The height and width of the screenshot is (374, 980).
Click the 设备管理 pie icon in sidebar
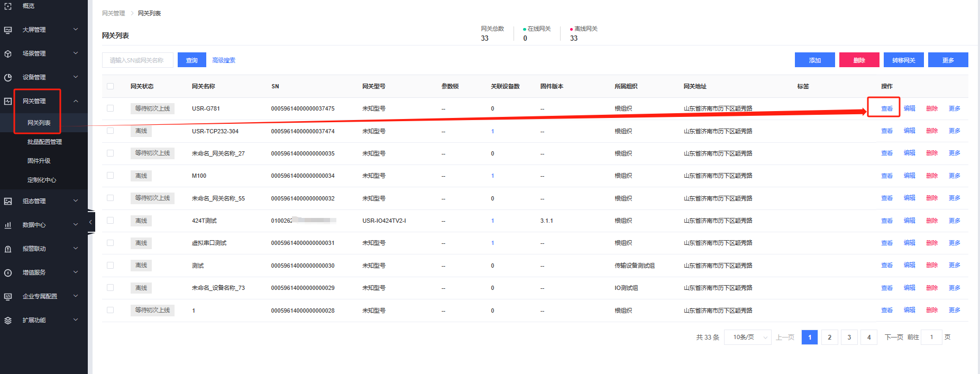pos(8,78)
